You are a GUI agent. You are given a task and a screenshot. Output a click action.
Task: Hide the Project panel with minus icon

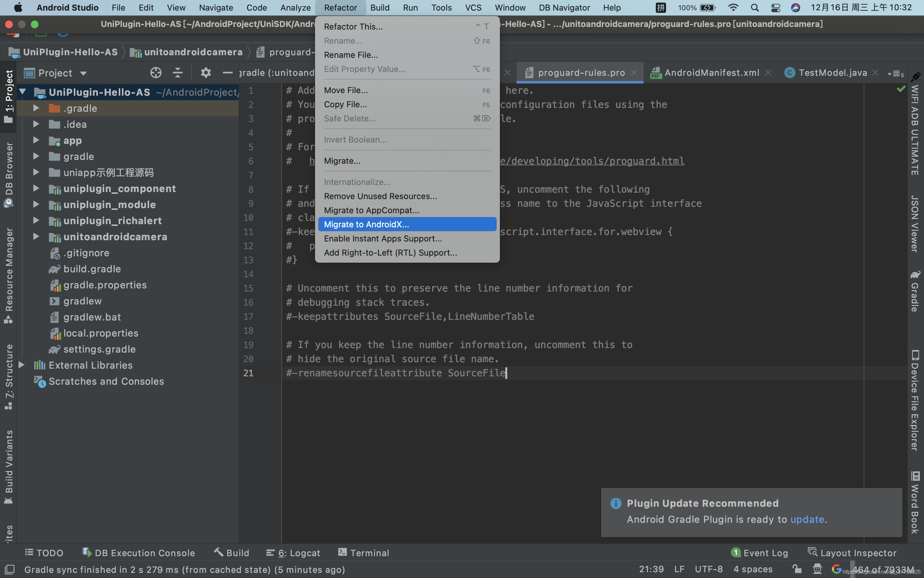pos(227,73)
